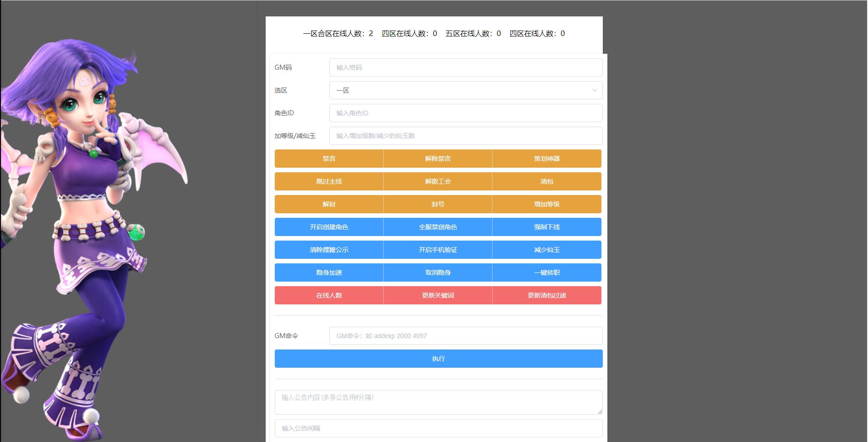Click the 跳过主线 (skip main quest) button
Image resolution: width=868 pixels, height=442 pixels.
329,181
